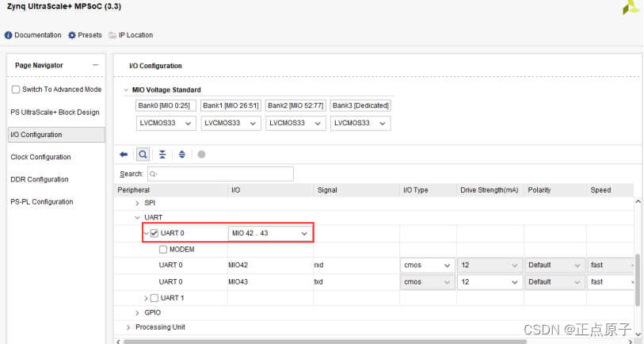Click the vertical scrollbar down arrow
The width and height of the screenshot is (644, 344).
(x=638, y=334)
